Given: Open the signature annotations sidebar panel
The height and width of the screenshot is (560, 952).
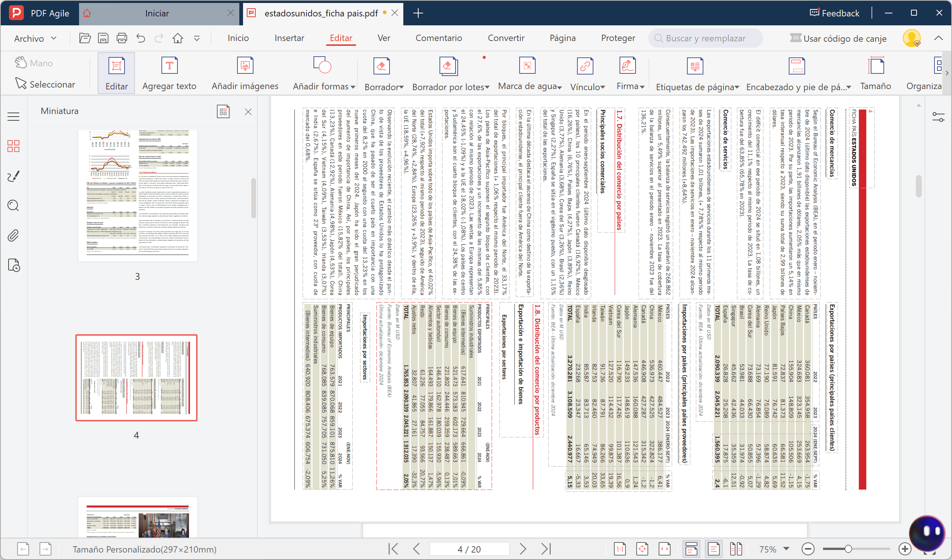Looking at the screenshot, I should click(x=13, y=176).
